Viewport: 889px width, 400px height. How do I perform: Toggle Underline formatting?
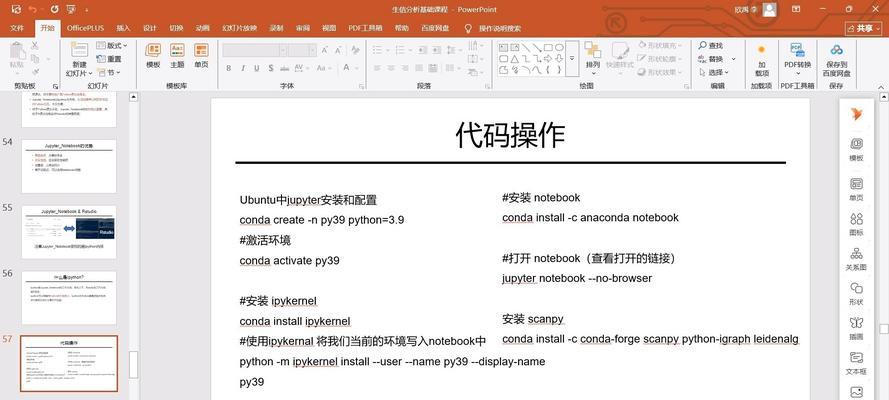point(257,68)
